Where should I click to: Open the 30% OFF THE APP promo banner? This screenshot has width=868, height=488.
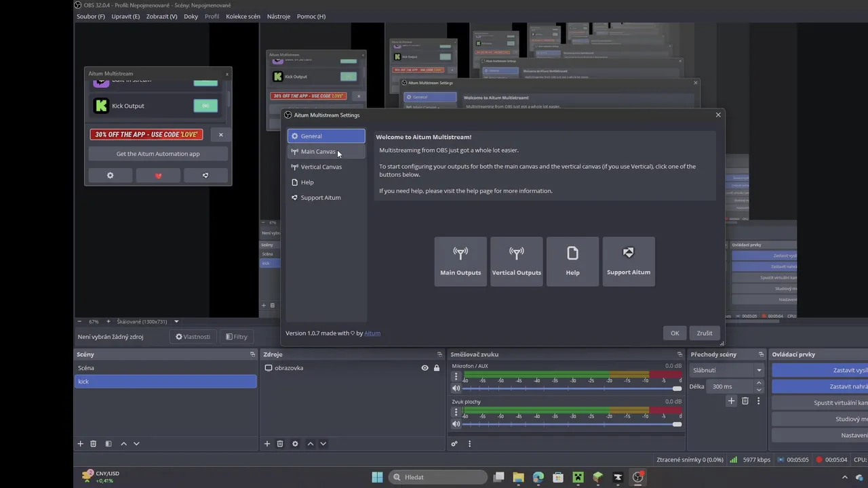[x=146, y=134]
